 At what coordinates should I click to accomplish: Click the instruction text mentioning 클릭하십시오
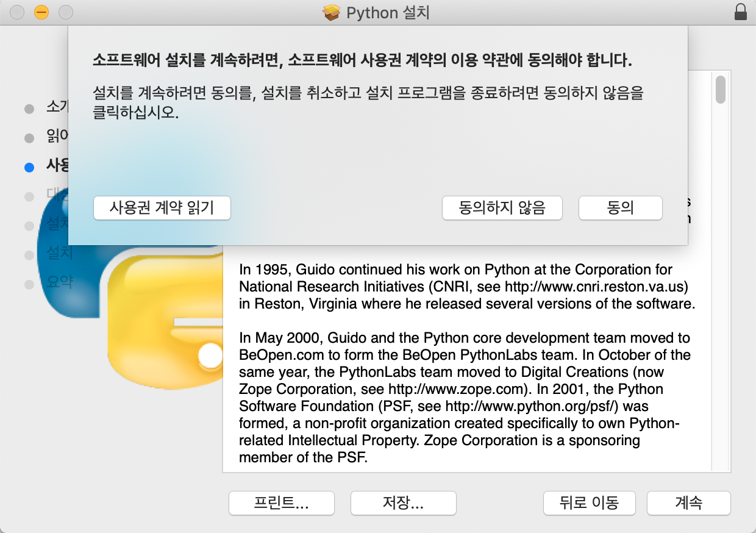(x=368, y=103)
